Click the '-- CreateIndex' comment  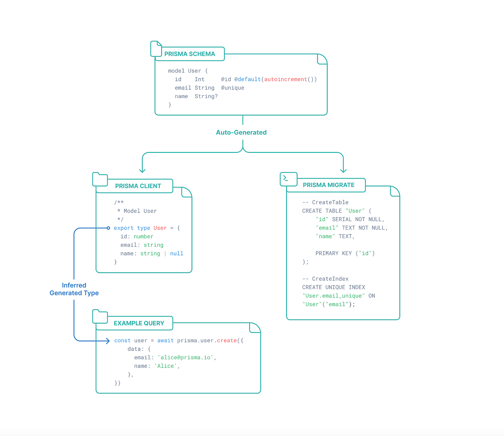[325, 279]
